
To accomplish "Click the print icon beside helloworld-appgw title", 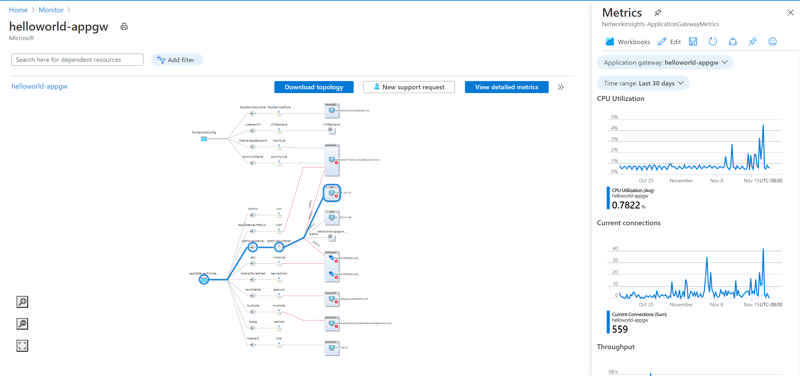I will point(124,27).
